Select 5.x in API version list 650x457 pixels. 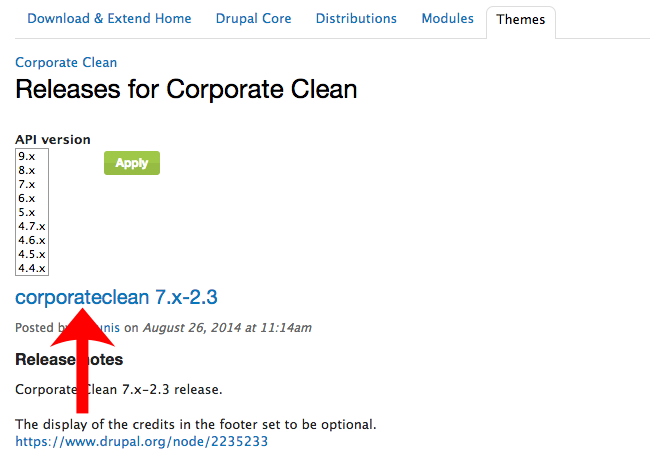(27, 213)
